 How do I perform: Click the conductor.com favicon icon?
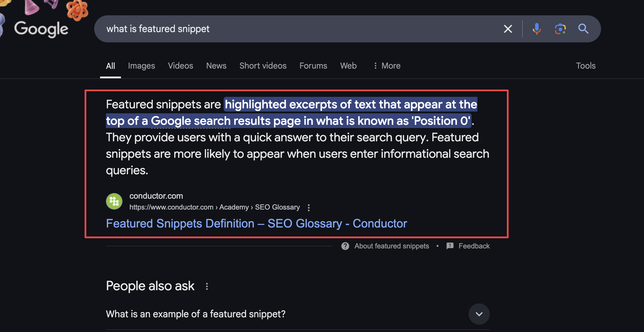click(x=114, y=201)
